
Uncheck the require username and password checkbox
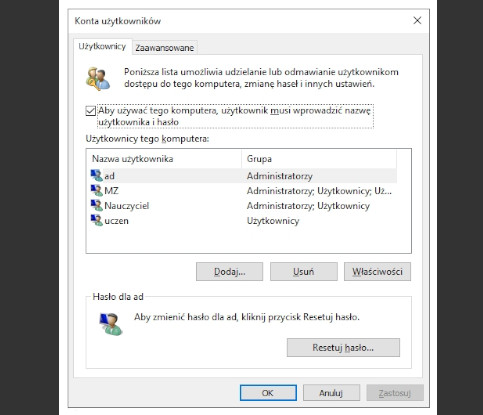(x=91, y=111)
